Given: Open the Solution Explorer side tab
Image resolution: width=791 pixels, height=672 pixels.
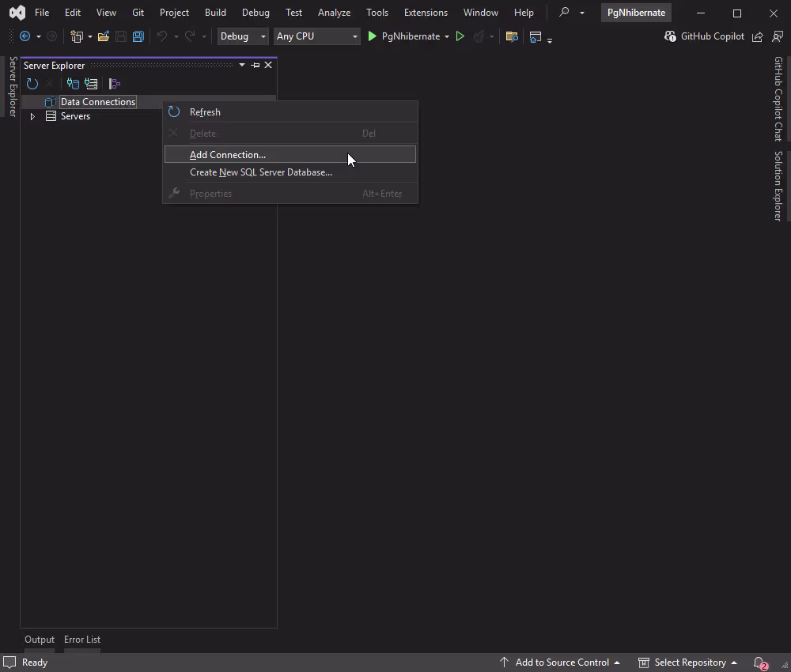Looking at the screenshot, I should click(x=778, y=186).
